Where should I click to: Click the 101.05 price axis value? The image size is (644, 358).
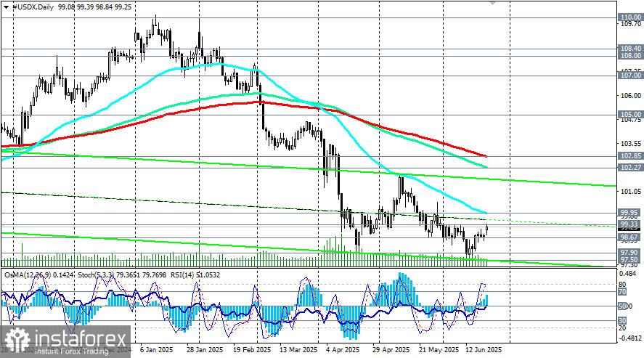(631, 191)
